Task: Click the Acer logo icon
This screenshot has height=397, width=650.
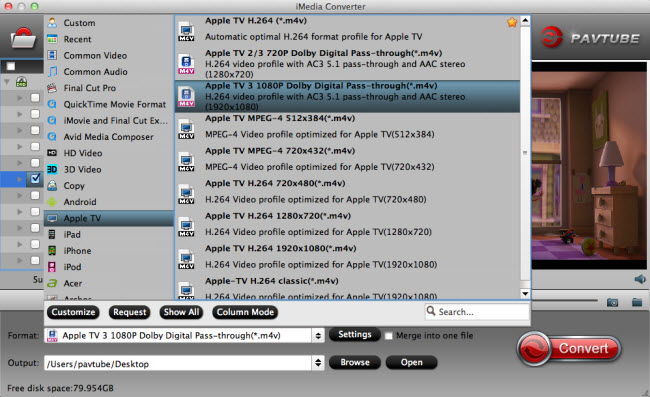Action: point(52,283)
